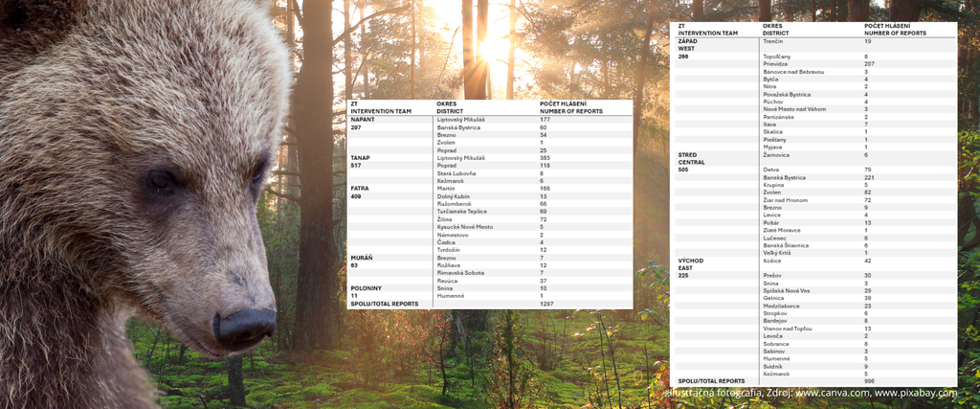Click the Svidník district
Screen dimensions: 980x409
[773, 367]
